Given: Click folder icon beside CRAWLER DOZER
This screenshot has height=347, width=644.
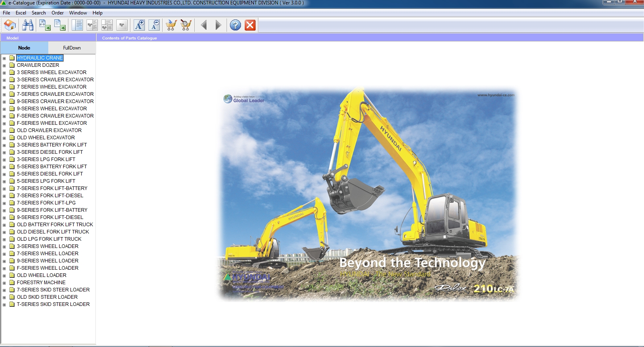Looking at the screenshot, I should 12,65.
